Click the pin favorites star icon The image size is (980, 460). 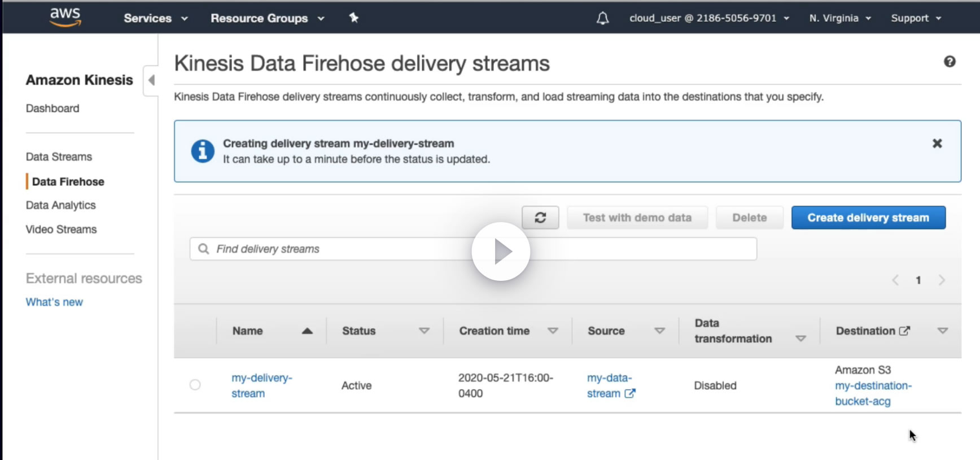coord(354,18)
